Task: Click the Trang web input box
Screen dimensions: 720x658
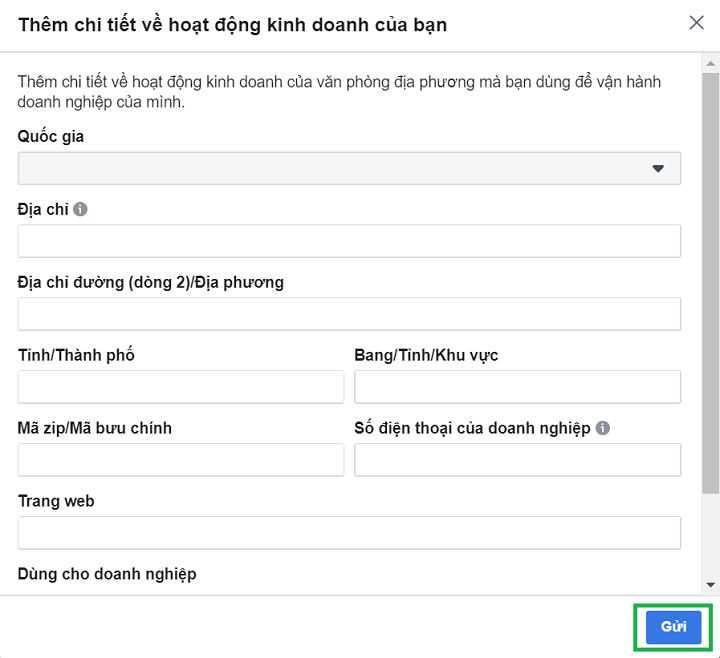Action: click(x=349, y=533)
